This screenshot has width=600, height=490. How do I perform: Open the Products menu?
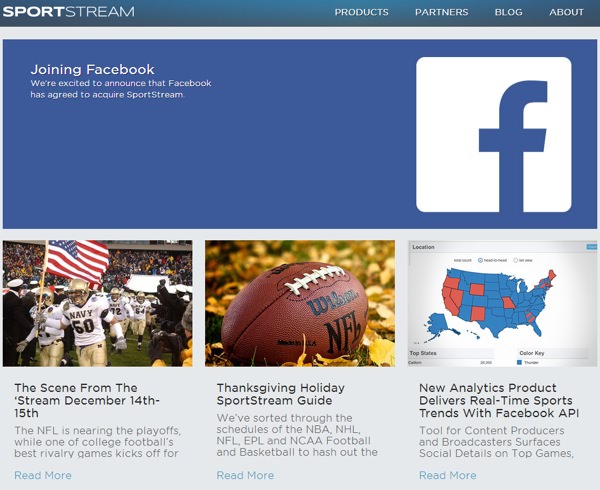click(x=362, y=12)
